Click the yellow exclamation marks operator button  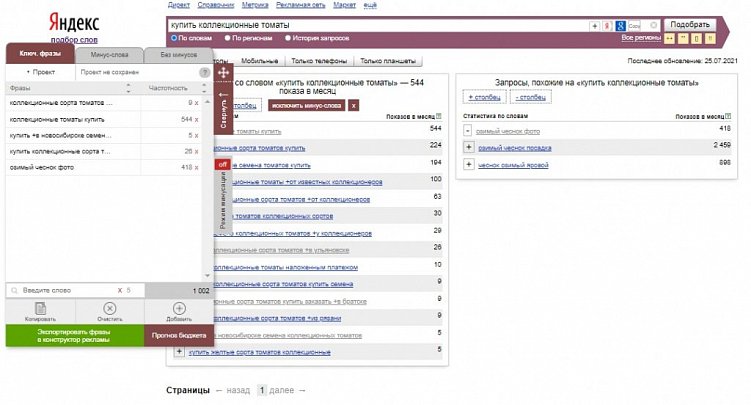click(710, 39)
